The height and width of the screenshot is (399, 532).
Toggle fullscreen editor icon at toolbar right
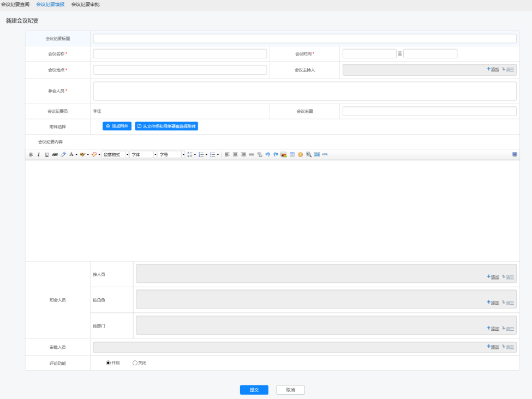[x=515, y=155]
